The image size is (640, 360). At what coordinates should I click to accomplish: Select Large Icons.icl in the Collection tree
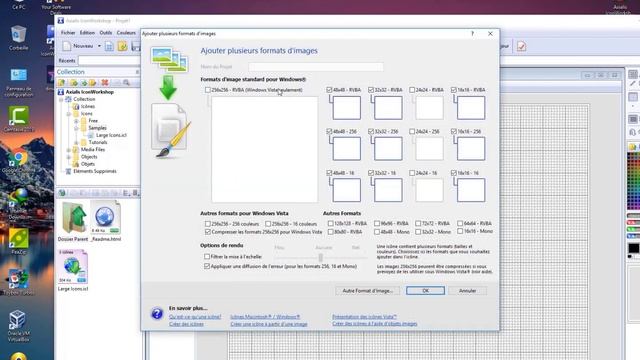pos(111,135)
